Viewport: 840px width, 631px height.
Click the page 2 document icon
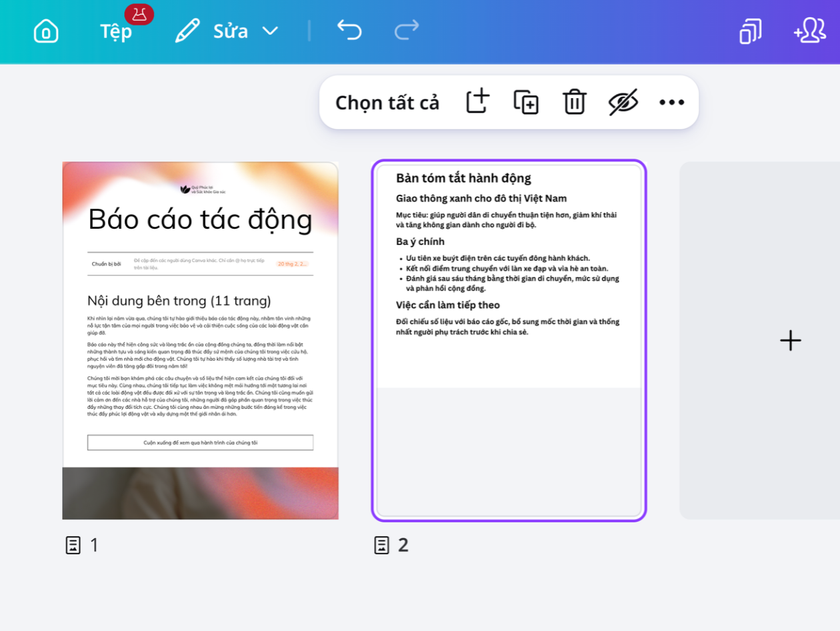click(x=381, y=545)
